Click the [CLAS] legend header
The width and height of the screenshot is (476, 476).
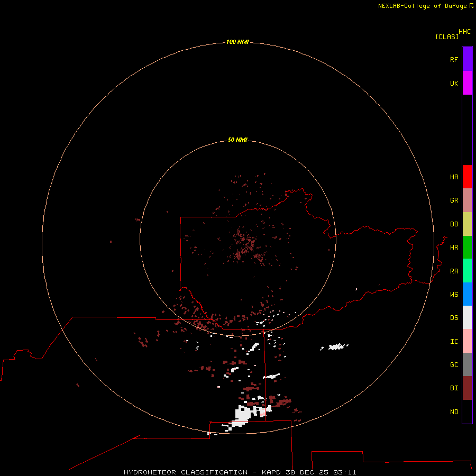(447, 36)
